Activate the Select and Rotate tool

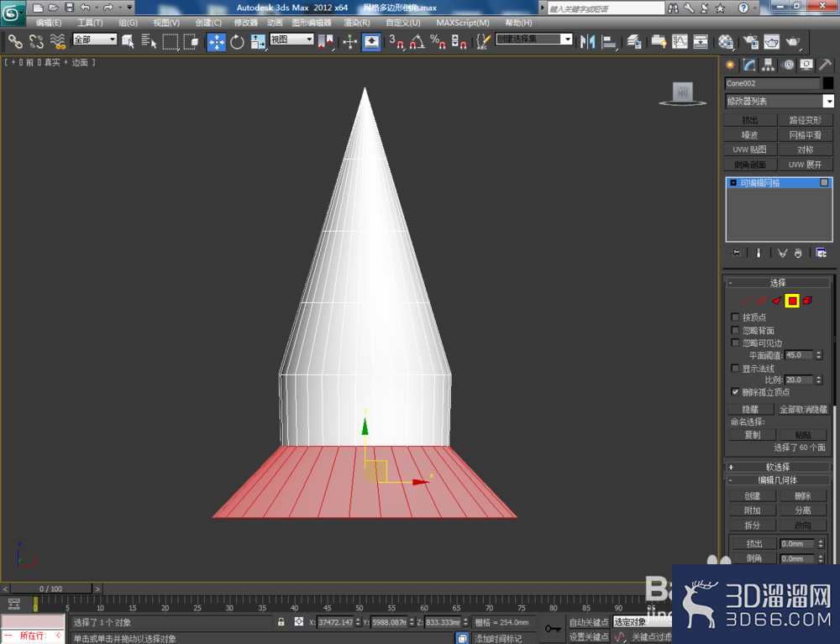tap(237, 42)
